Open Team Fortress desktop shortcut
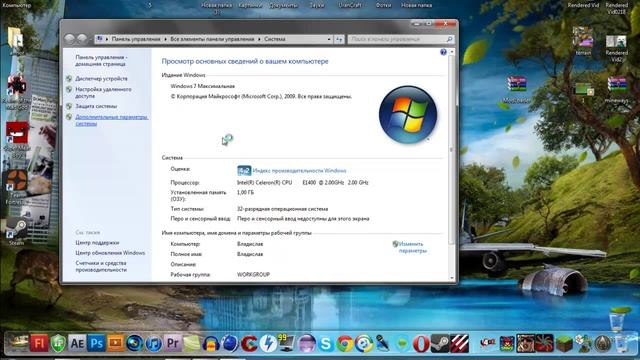This screenshot has height=360, width=640. click(x=17, y=187)
